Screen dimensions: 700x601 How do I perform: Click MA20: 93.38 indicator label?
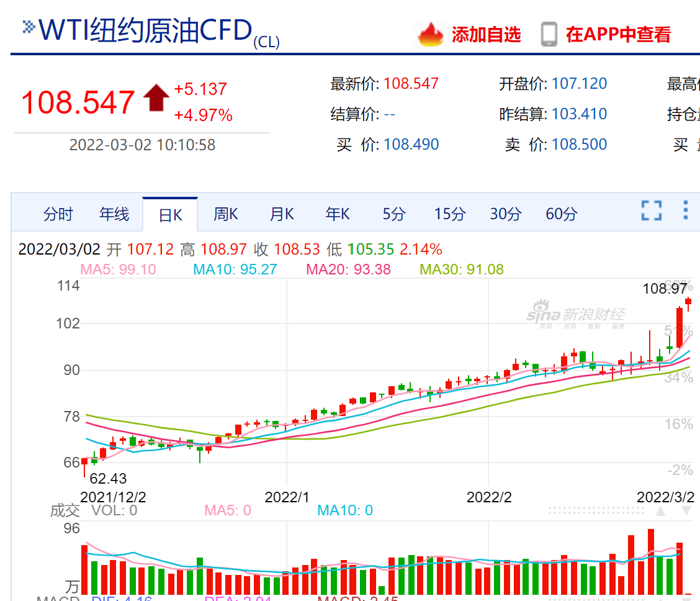(348, 269)
